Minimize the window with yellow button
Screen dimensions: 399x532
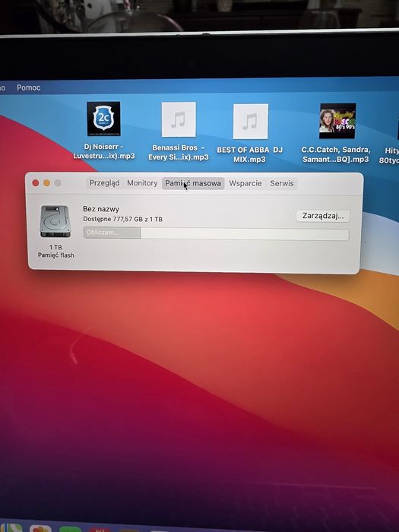(x=46, y=183)
